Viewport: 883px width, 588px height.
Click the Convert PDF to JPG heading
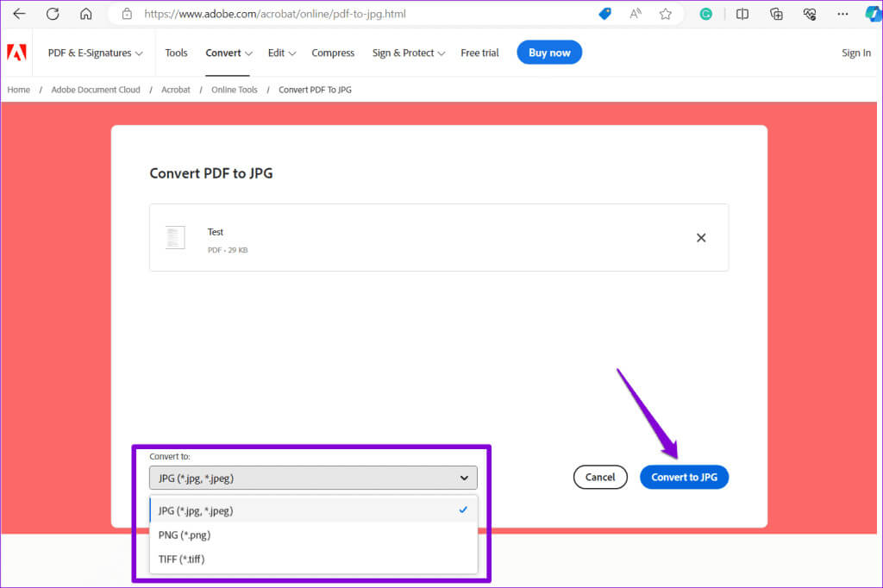tap(211, 173)
